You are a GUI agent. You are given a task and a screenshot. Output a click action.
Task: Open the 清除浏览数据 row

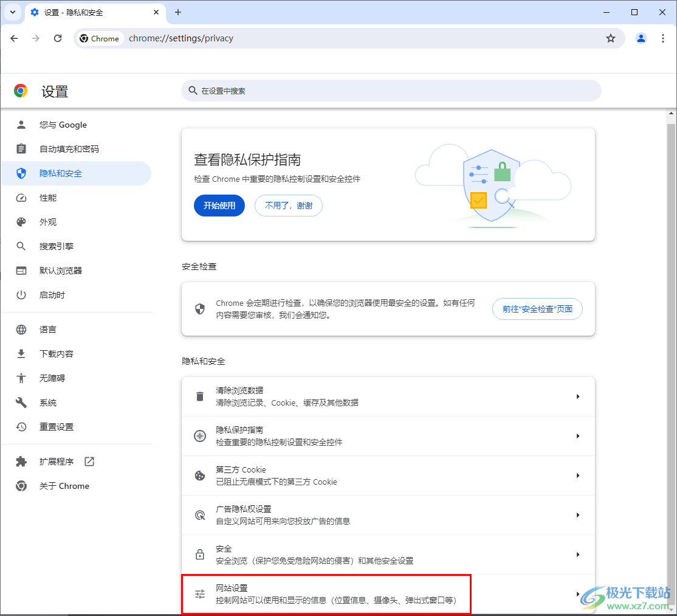[388, 396]
